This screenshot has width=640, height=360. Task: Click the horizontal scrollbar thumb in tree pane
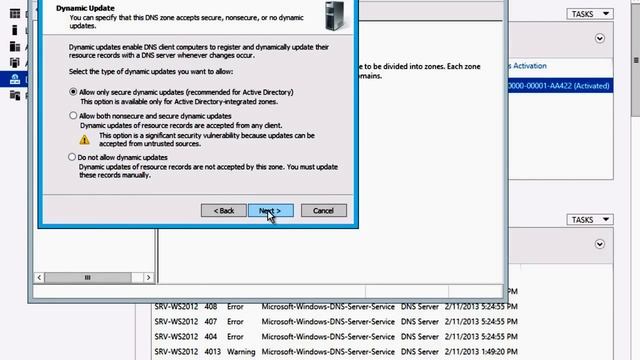pos(88,278)
